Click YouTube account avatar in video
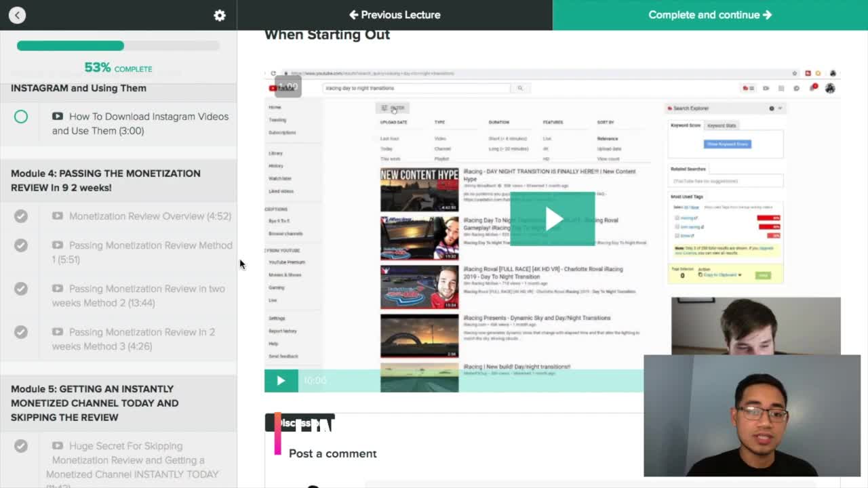 (830, 88)
